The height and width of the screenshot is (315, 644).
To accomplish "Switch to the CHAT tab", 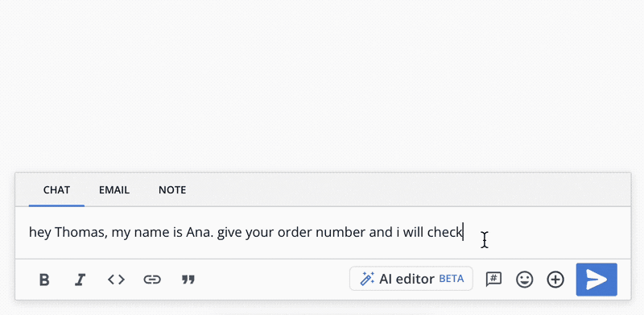I will pyautogui.click(x=56, y=190).
